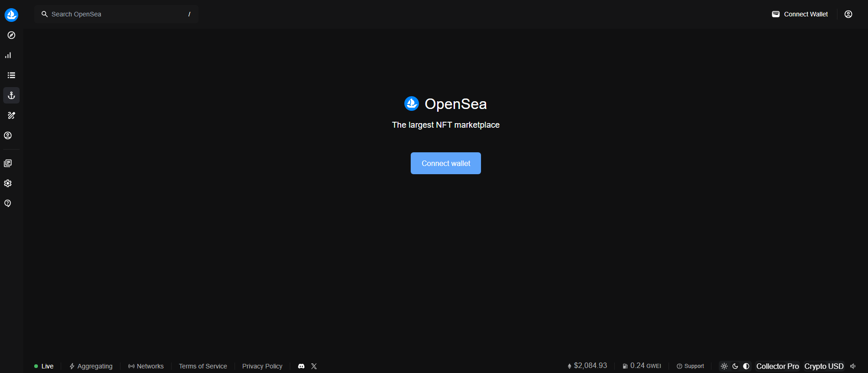The image size is (868, 373).
Task: Focus the Search OpenSea field
Action: [x=116, y=14]
